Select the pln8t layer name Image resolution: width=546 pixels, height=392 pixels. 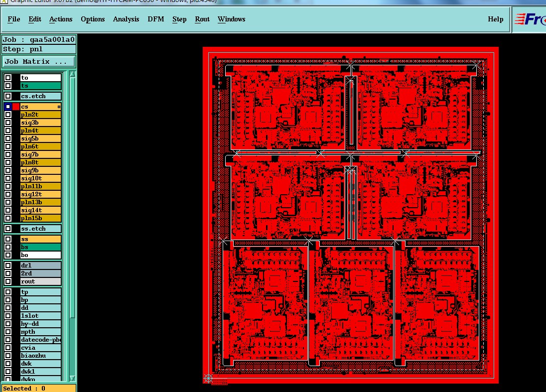click(x=41, y=162)
